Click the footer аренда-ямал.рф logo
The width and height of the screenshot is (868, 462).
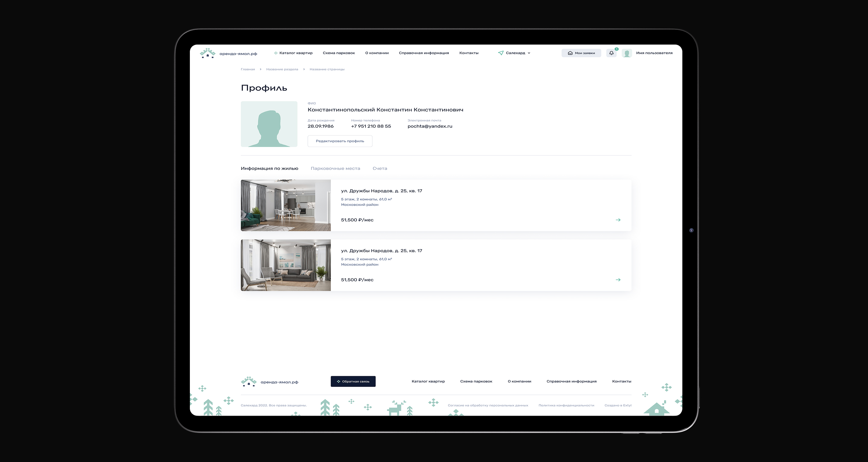(x=269, y=382)
